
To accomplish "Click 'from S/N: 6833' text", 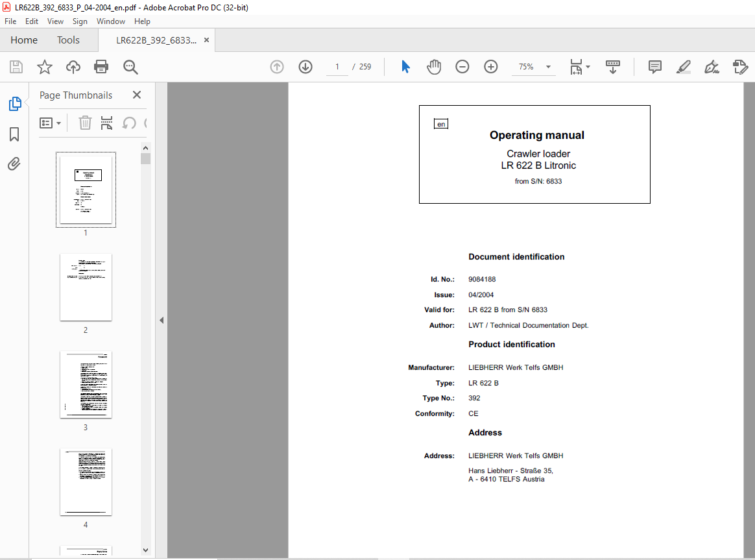I will click(538, 182).
